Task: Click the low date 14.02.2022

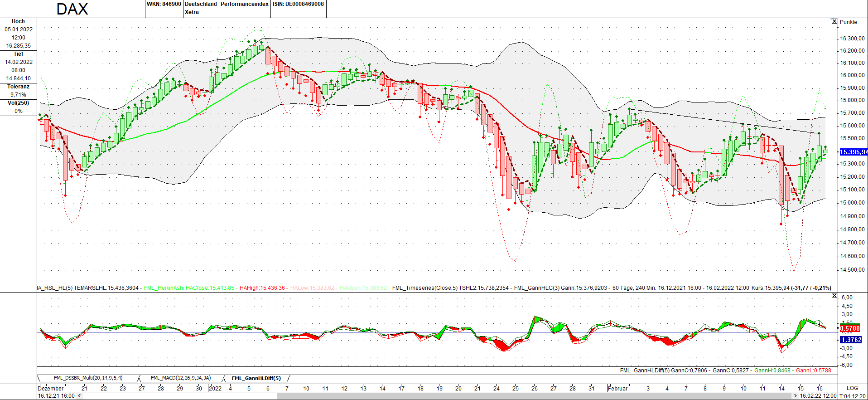Action: tap(19, 62)
